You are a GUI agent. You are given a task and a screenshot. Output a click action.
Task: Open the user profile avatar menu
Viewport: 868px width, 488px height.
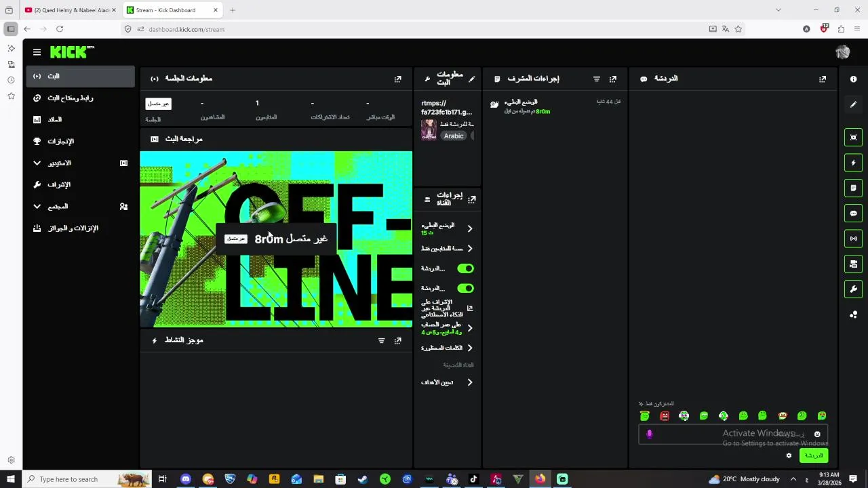(842, 52)
